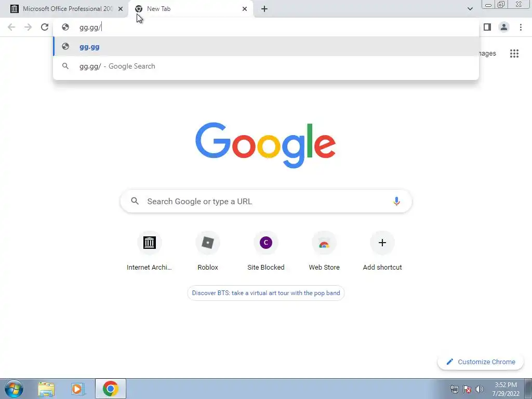Close the Microsoft Office Professional tab
This screenshot has width=532, height=399.
point(121,9)
